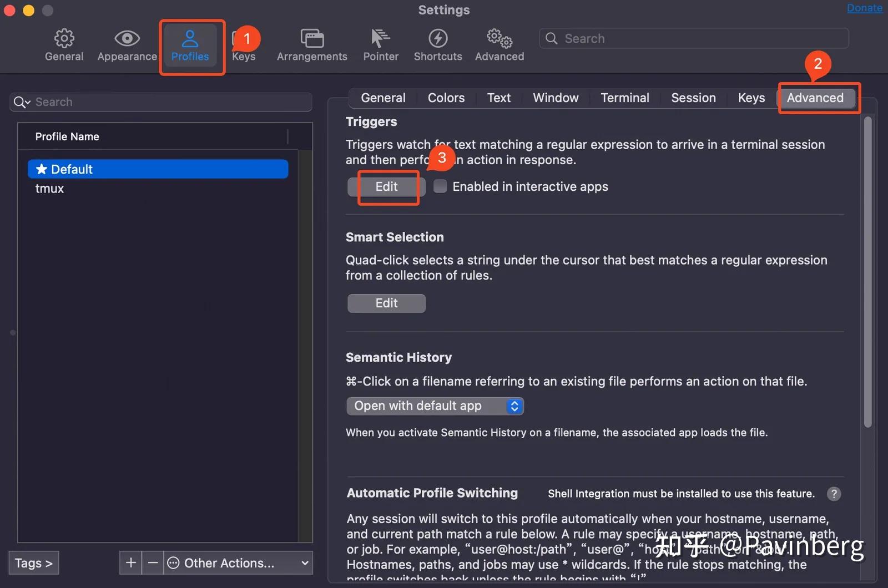888x588 pixels.
Task: Open the Profiles settings pane
Action: point(191,44)
